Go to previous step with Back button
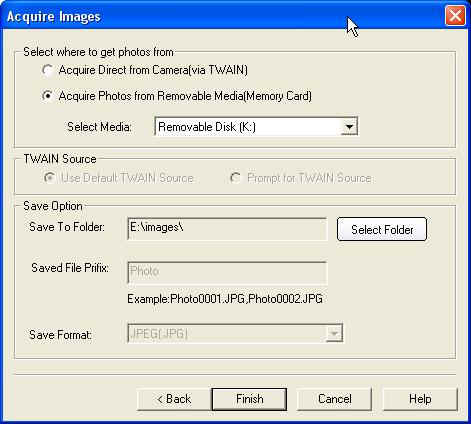 (x=174, y=399)
